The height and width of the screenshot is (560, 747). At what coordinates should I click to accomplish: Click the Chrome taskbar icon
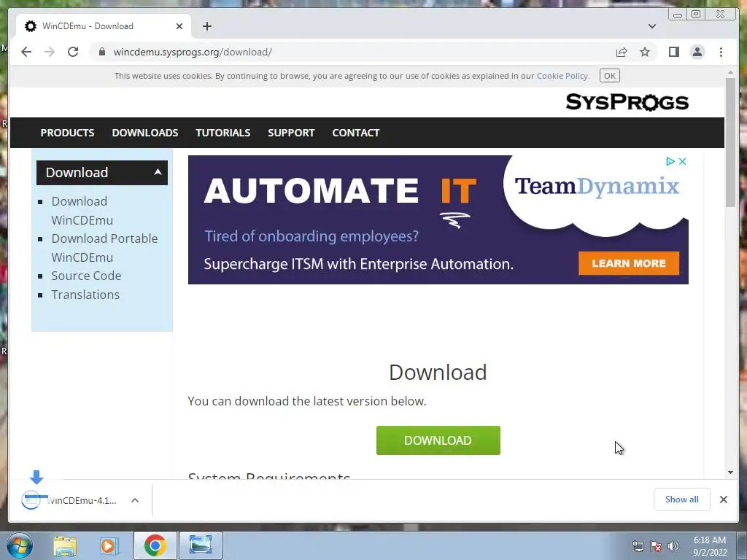155,545
